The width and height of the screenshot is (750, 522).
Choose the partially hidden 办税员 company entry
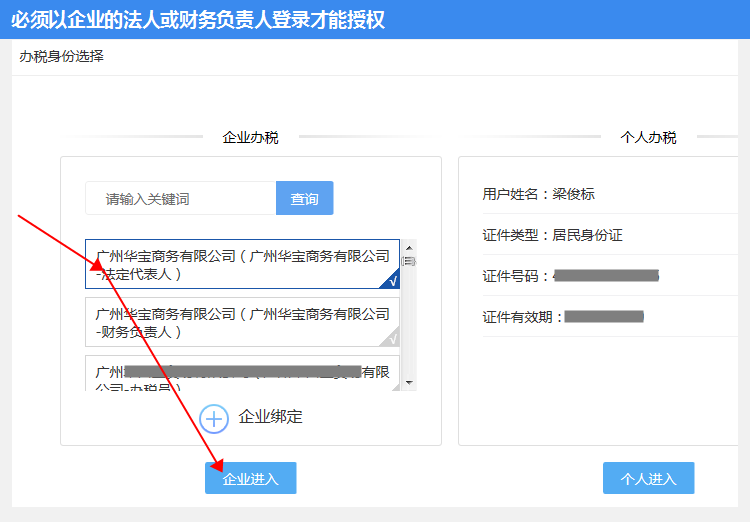click(x=242, y=373)
